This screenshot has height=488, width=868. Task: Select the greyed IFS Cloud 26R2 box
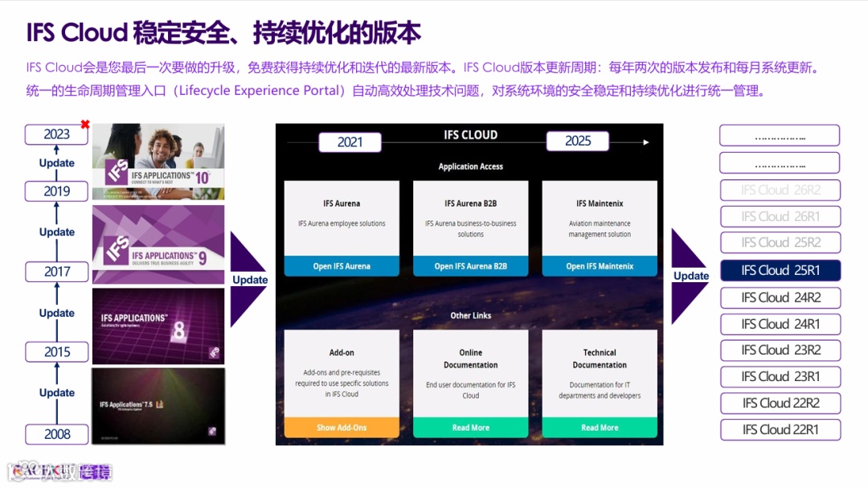pos(780,190)
